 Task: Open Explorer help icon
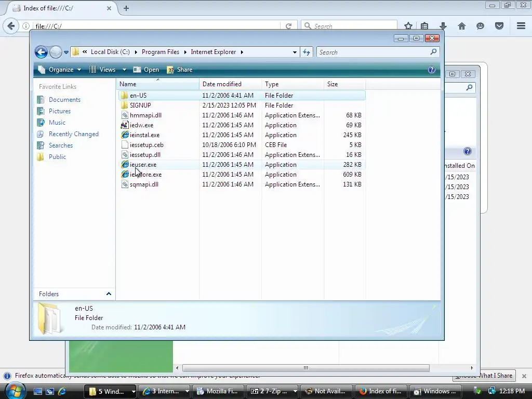432,70
